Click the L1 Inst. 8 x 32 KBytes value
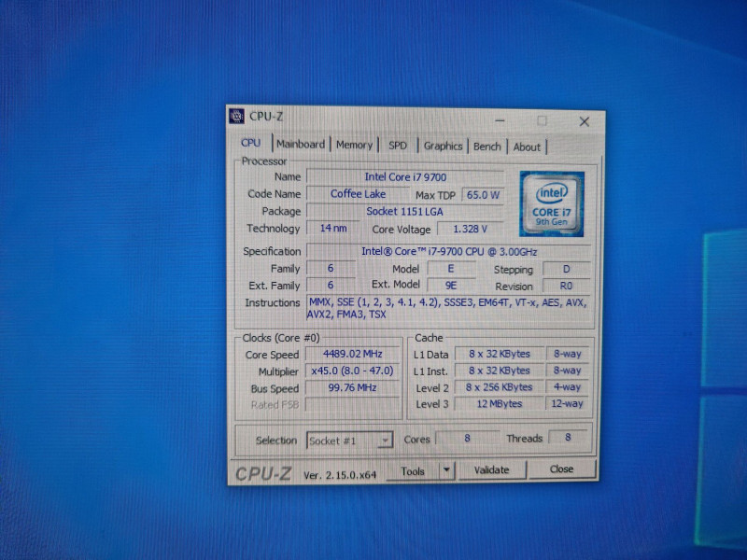The image size is (747, 560). point(500,371)
